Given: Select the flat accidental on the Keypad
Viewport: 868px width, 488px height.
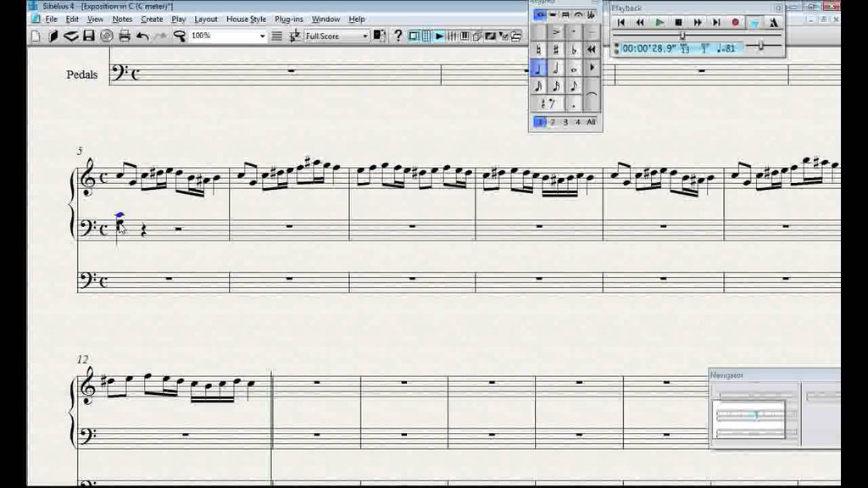Looking at the screenshot, I should 574,50.
